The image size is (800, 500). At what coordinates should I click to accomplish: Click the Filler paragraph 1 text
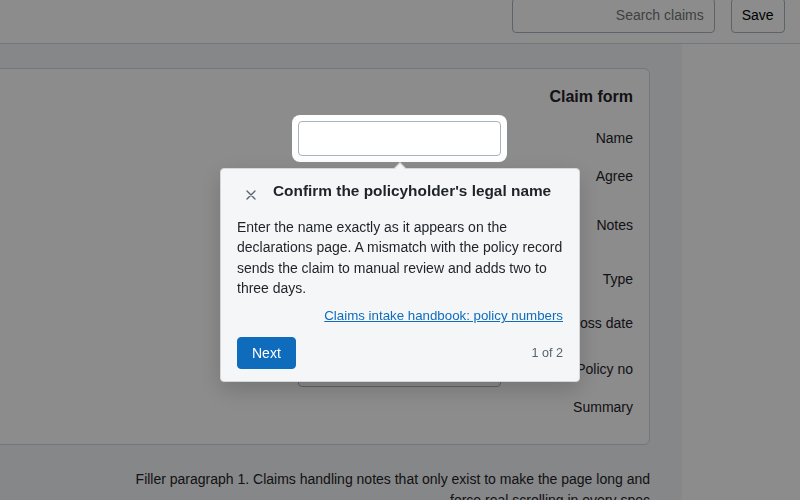(392, 487)
